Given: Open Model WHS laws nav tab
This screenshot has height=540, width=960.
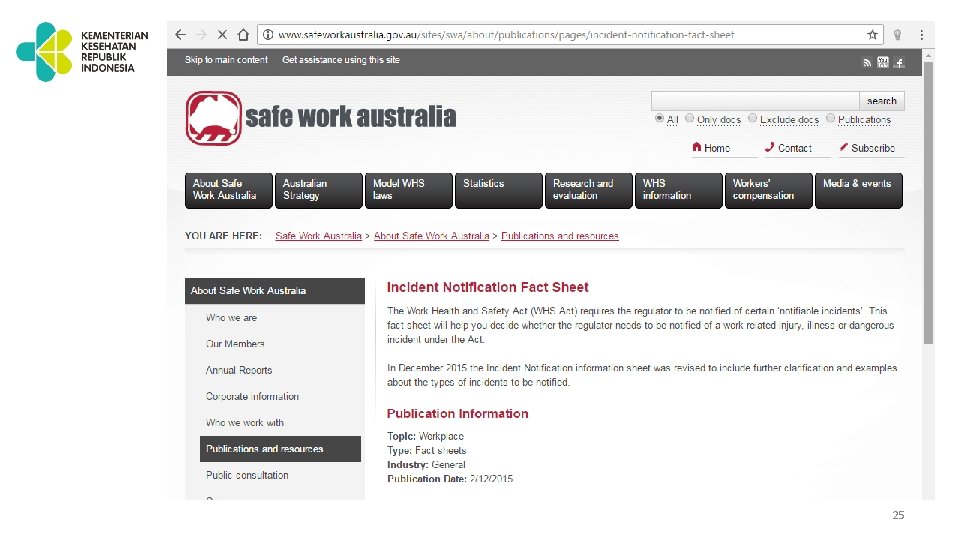Looking at the screenshot, I should coord(409,190).
